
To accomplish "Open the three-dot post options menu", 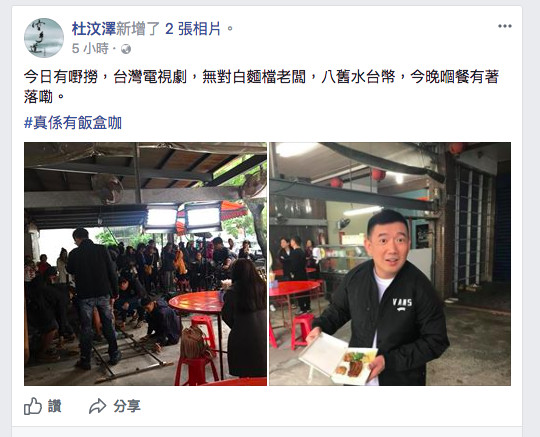I will tap(505, 26).
